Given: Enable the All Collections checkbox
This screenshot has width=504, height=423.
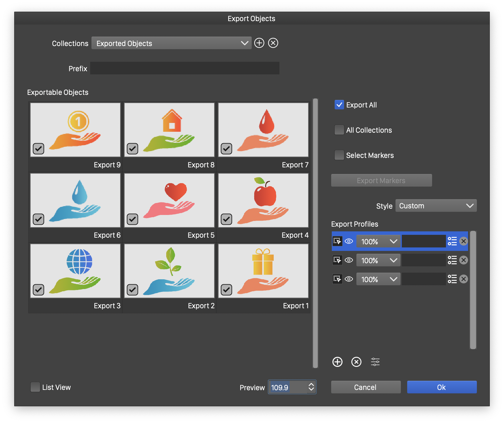Looking at the screenshot, I should pyautogui.click(x=339, y=130).
